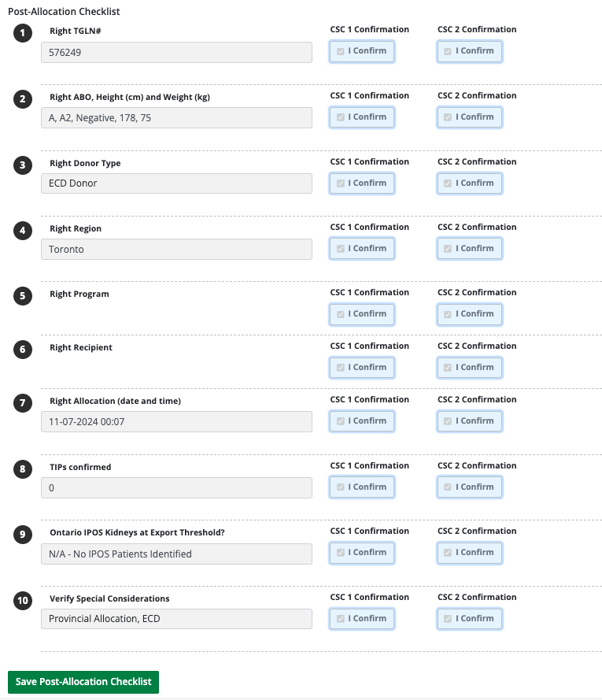Click Save Post-Allocation Checklist
This screenshot has width=602, height=700.
pyautogui.click(x=83, y=682)
